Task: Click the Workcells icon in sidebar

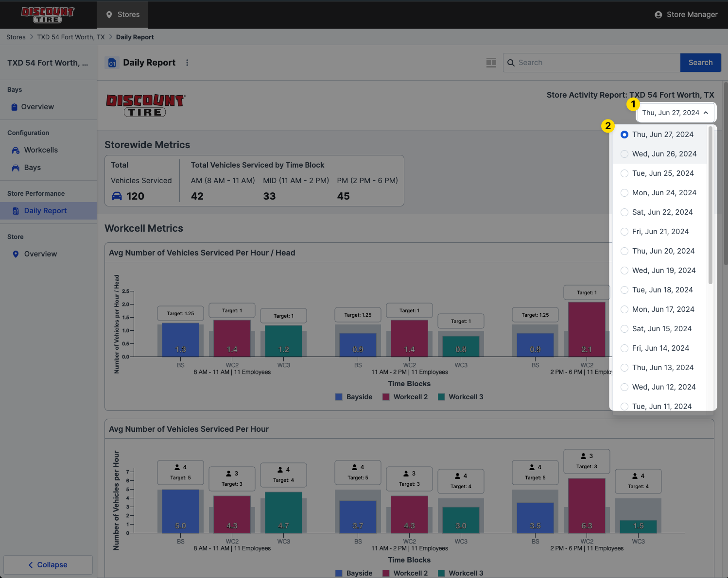Action: [x=16, y=151]
